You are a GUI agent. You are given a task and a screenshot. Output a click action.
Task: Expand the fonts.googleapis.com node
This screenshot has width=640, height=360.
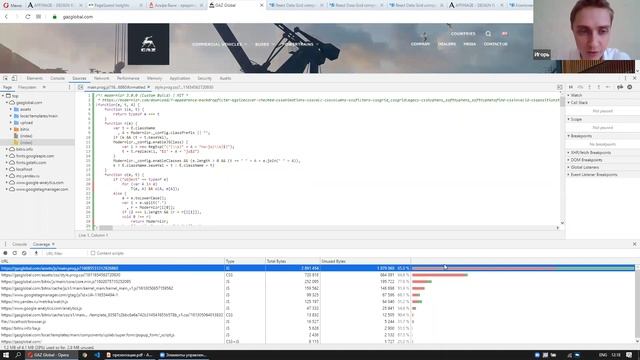tap(7, 156)
